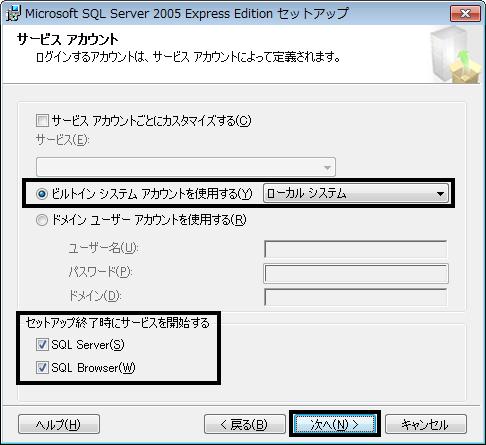Close the SQL Server setup window

pos(465,13)
